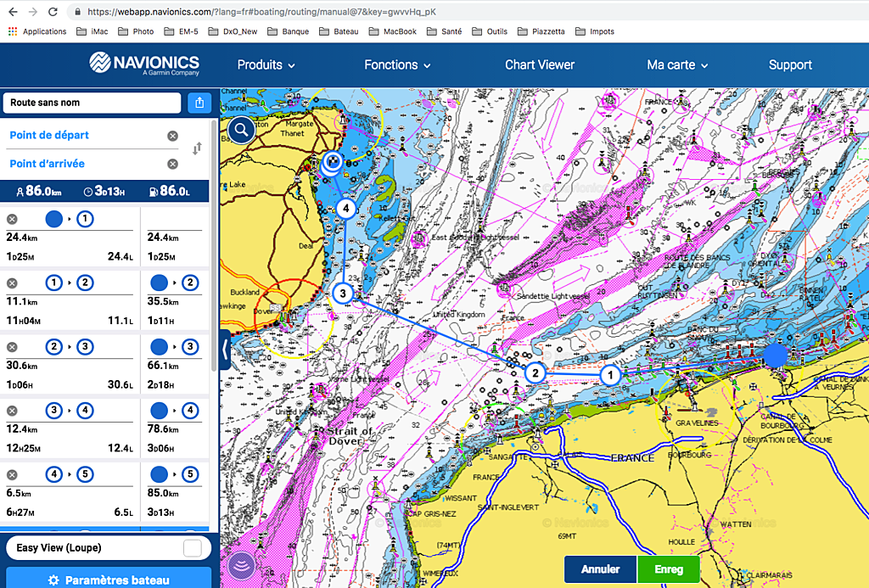Click the total fuel 86.0 L
The width and height of the screenshot is (869, 588).
[x=170, y=191]
